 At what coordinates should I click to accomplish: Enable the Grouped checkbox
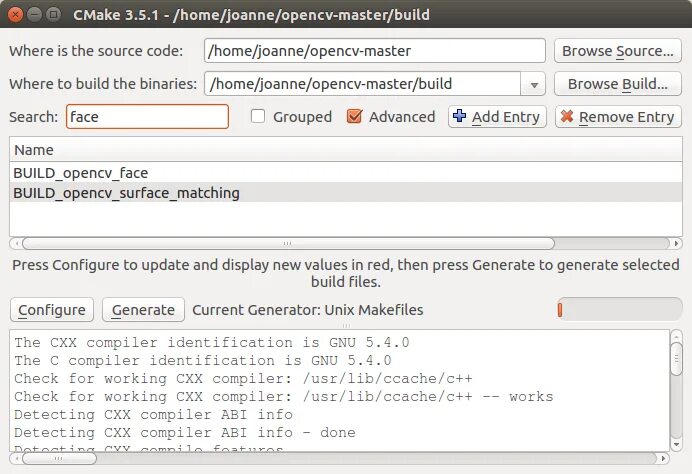(x=258, y=117)
